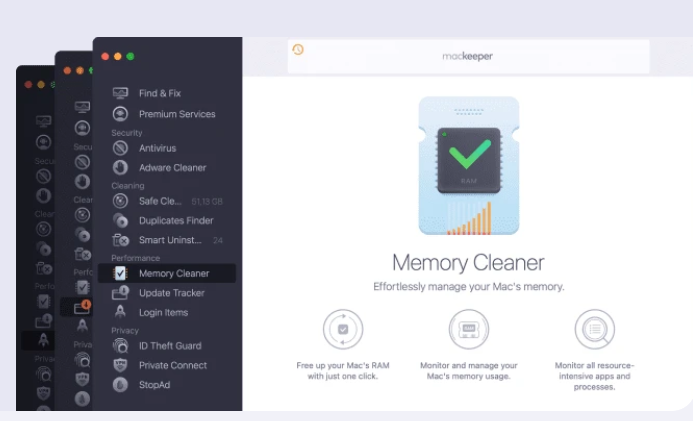Click 'Monitor and manage your Mac's memory usage' text
The height and width of the screenshot is (421, 693).
[469, 371]
